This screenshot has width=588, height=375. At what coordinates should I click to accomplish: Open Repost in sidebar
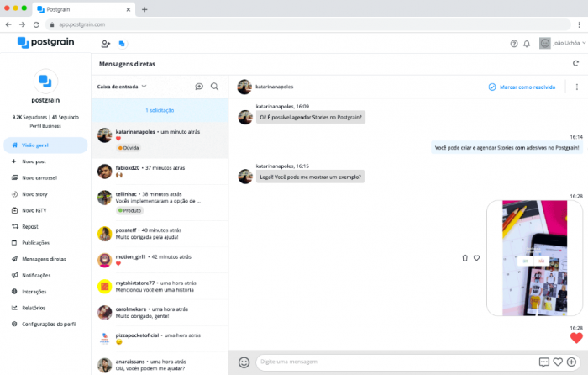point(24,227)
